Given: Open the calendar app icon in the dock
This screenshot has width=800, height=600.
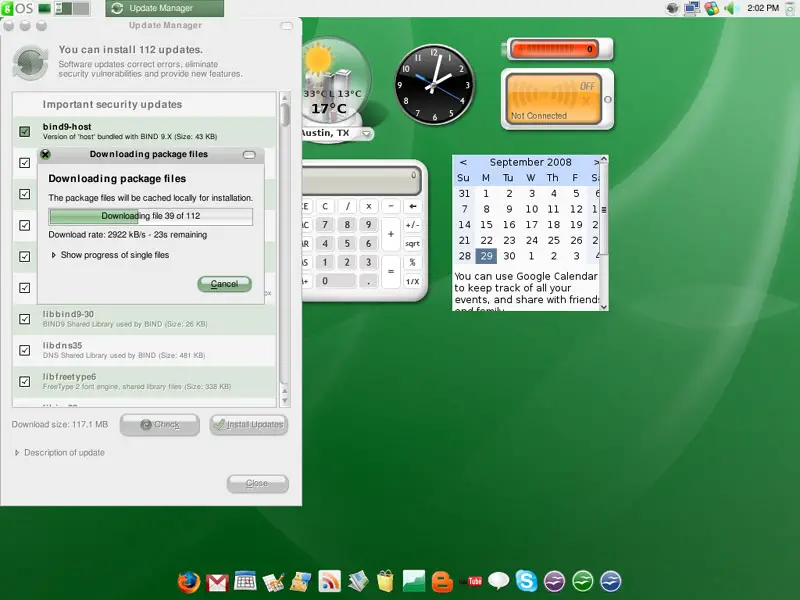Looking at the screenshot, I should click(x=245, y=581).
